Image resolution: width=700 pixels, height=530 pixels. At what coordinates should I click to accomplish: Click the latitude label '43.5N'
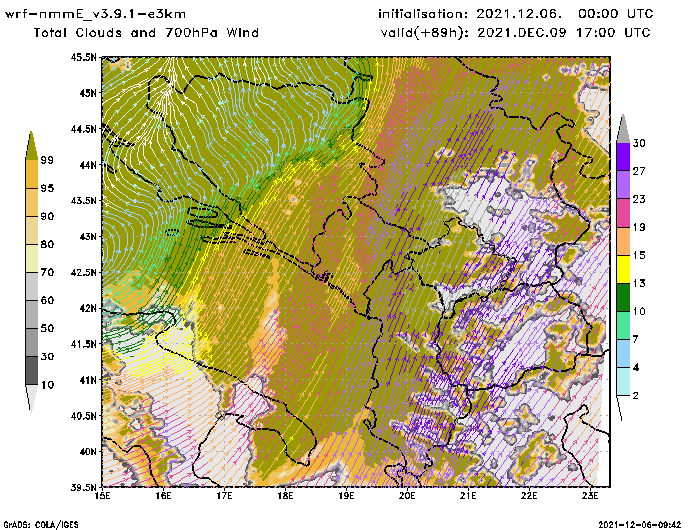(x=83, y=200)
